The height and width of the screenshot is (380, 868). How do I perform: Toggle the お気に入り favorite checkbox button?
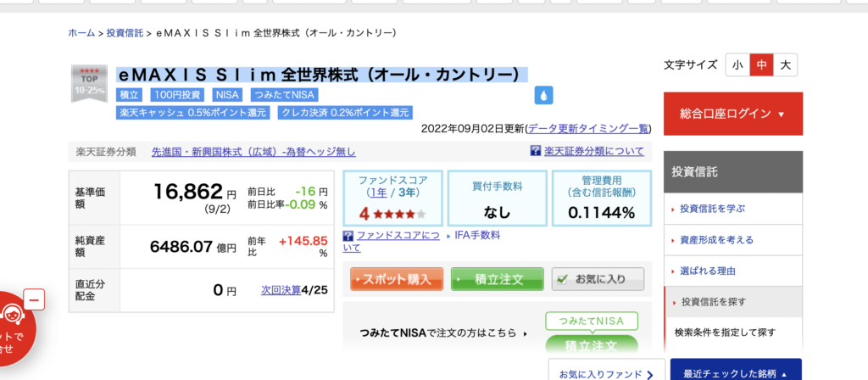tap(598, 279)
